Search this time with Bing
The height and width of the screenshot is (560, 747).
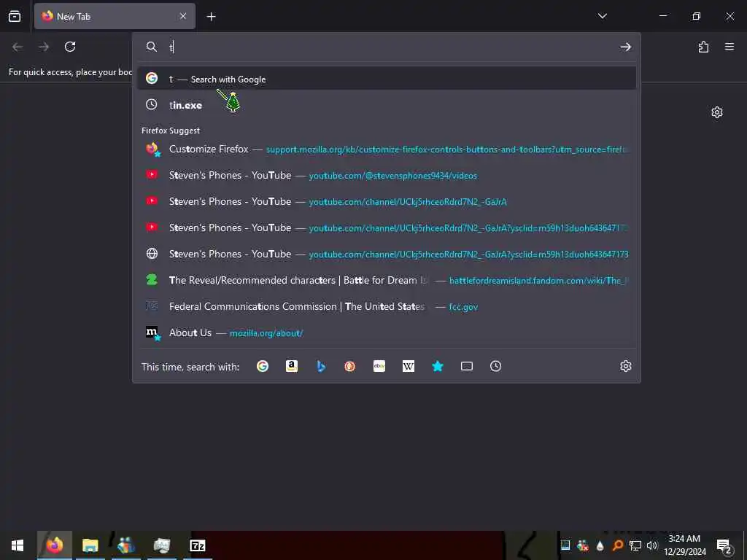pyautogui.click(x=321, y=366)
